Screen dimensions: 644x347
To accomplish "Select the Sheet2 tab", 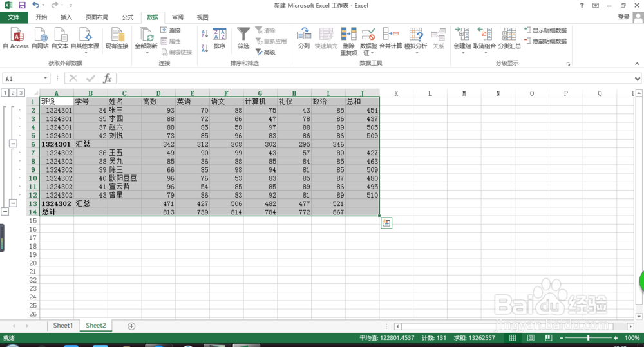I will tap(96, 326).
